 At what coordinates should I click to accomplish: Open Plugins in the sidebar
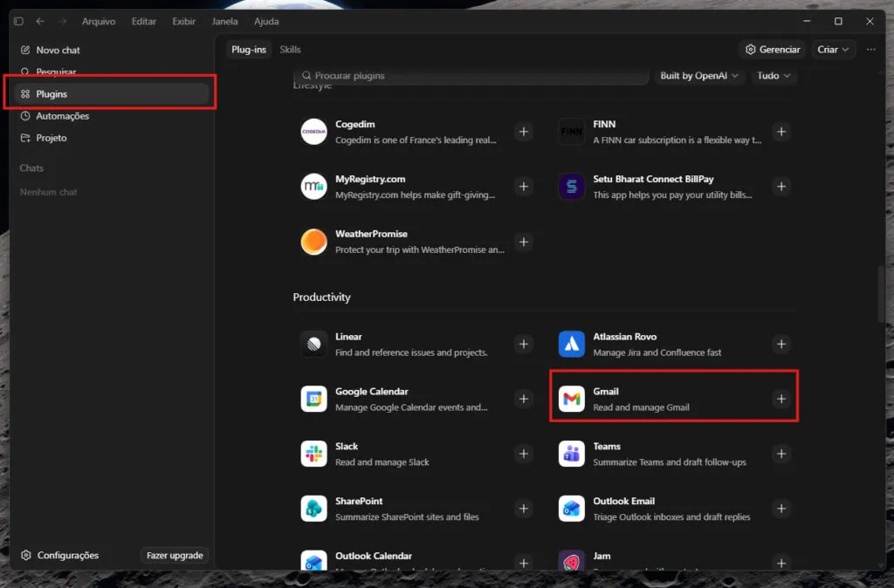point(111,94)
